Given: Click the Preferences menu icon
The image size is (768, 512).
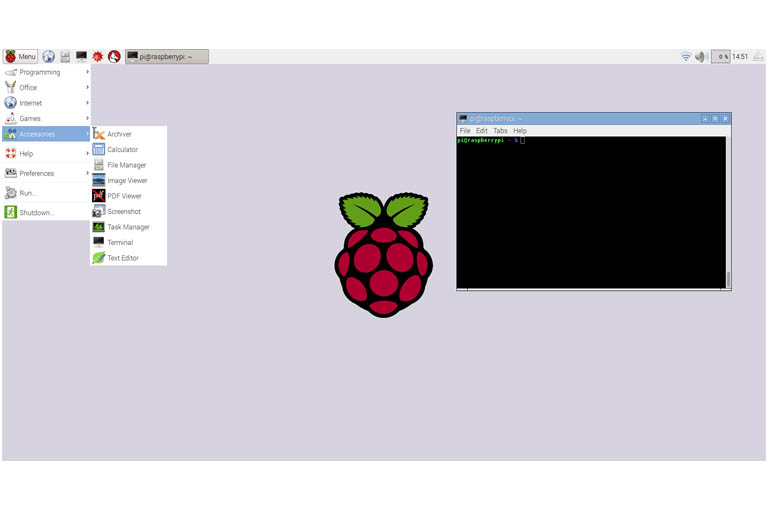Looking at the screenshot, I should [x=11, y=173].
